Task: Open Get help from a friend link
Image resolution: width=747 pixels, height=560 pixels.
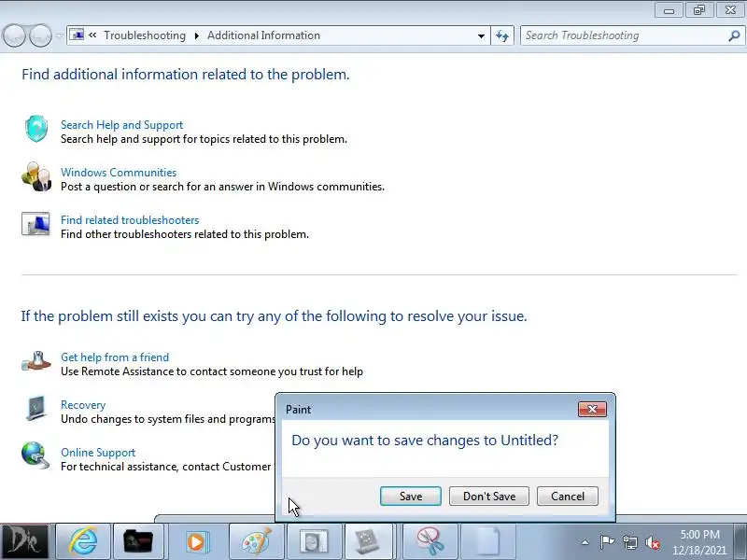Action: click(115, 357)
